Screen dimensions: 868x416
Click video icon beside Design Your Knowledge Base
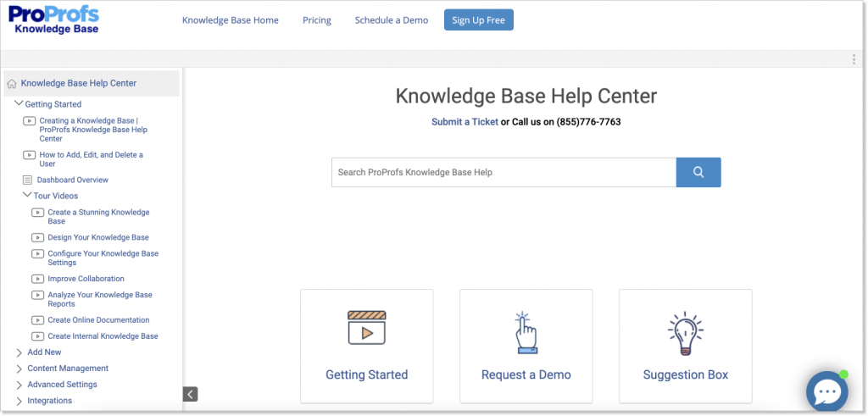(37, 237)
